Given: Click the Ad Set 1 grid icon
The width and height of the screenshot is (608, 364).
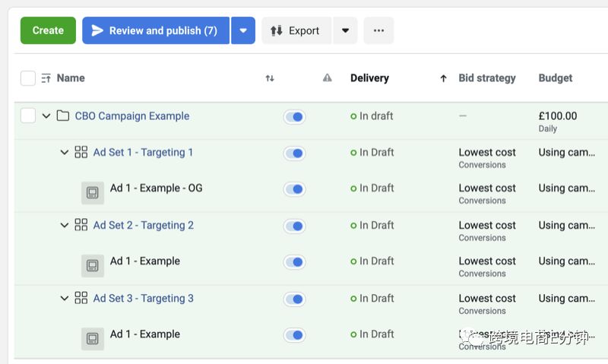Looking at the screenshot, I should 81,152.
